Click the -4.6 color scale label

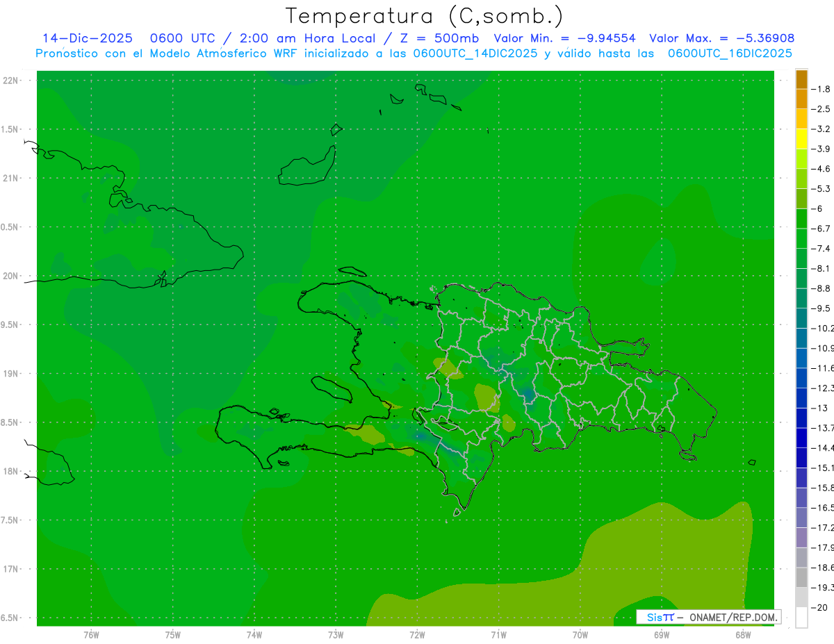click(821, 169)
